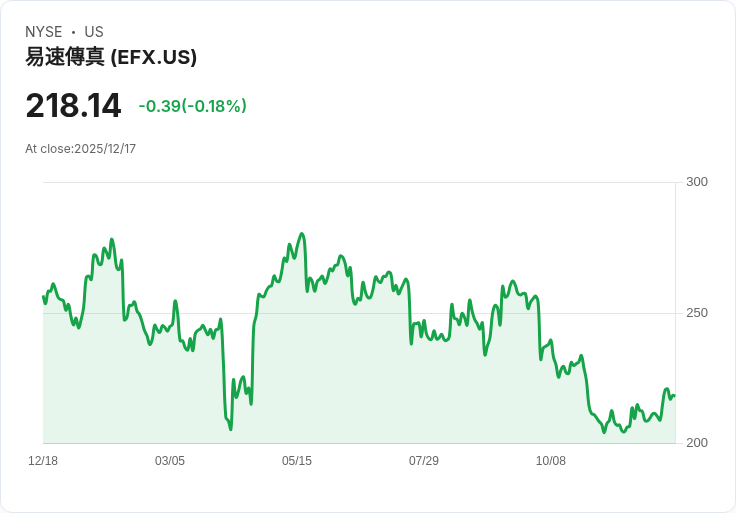Select the -0.39(-0.18%) price change text
This screenshot has width=736, height=513.
click(193, 106)
